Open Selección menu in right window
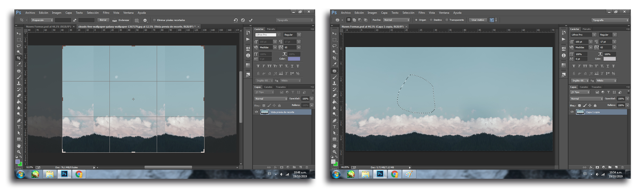The image size is (644, 191). click(x=408, y=13)
